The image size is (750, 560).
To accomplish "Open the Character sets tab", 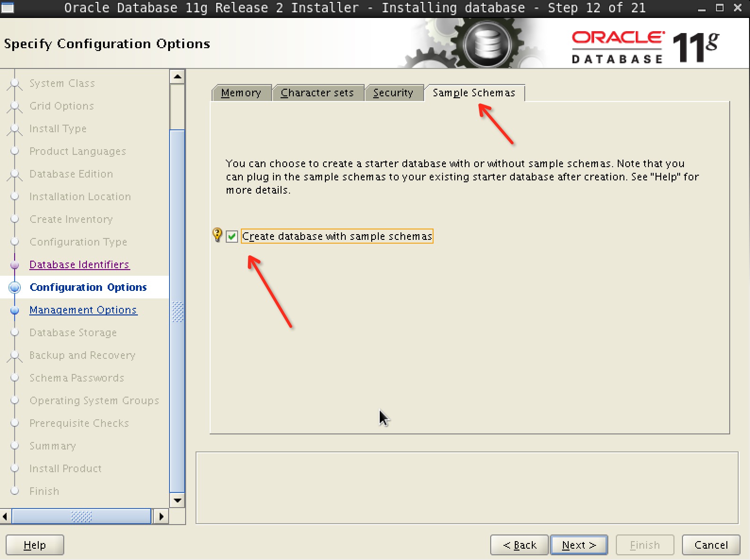I will tap(317, 93).
